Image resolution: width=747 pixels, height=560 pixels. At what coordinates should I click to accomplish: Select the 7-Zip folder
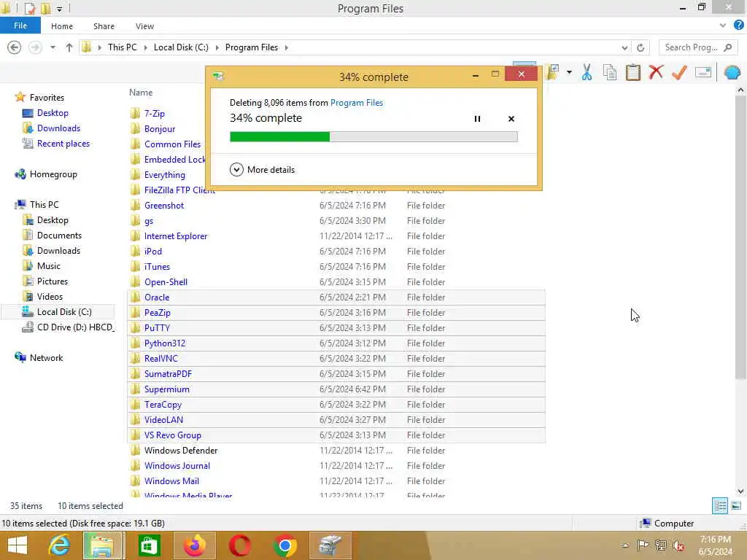coord(155,113)
